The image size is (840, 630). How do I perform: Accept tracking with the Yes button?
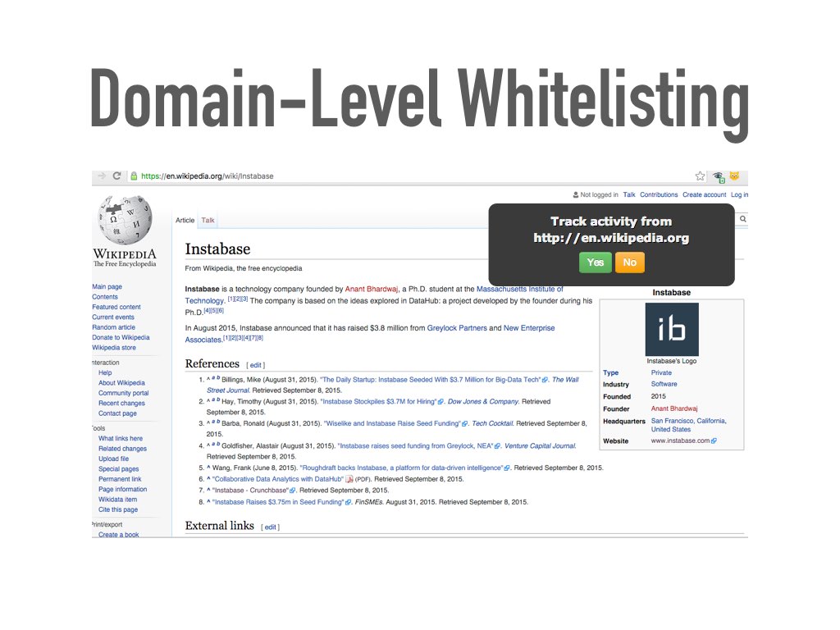(596, 262)
